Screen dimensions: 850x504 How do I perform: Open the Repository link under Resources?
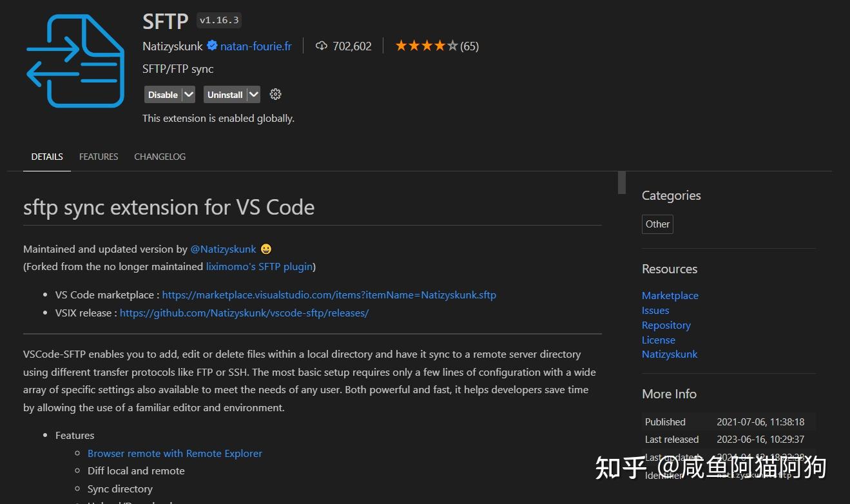(x=666, y=325)
